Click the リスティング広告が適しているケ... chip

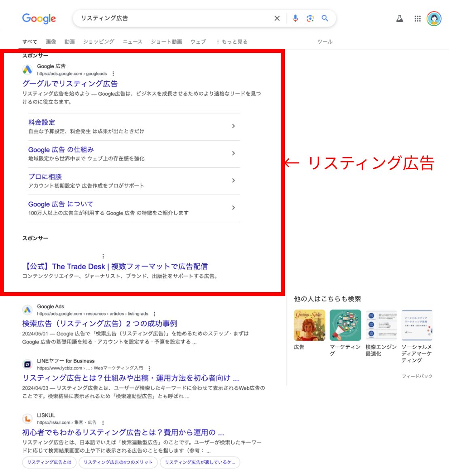click(x=200, y=462)
